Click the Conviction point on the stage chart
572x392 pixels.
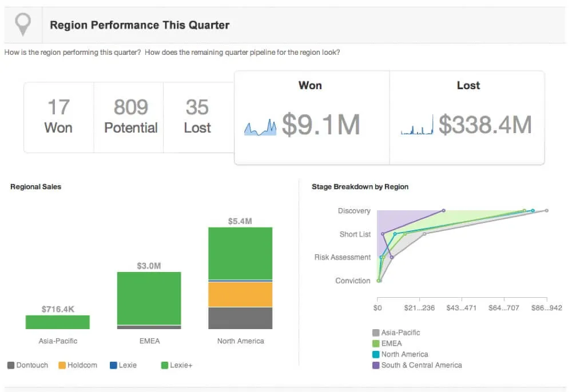pyautogui.click(x=378, y=281)
